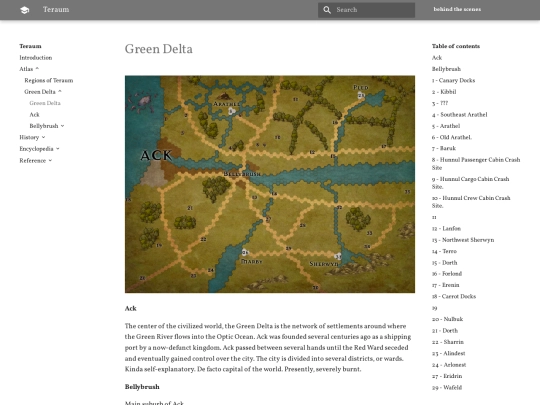Screen dimensions: 540x405
Task: Expand the Bellybrush sidebar chevron
Action: [63, 126]
